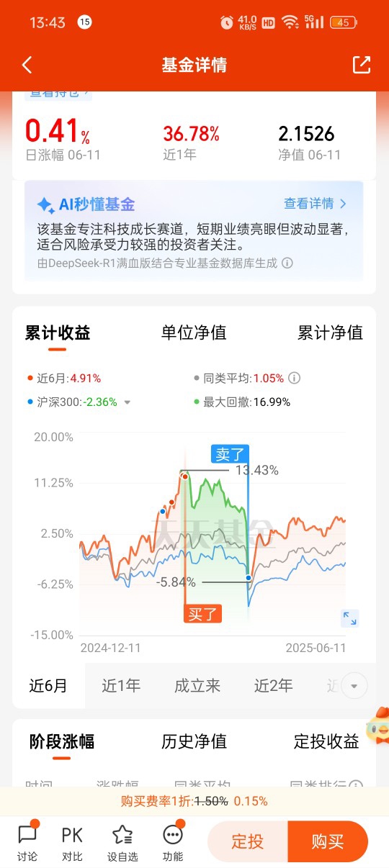Open the share icon in header
Image resolution: width=389 pixels, height=868 pixels.
tap(361, 64)
